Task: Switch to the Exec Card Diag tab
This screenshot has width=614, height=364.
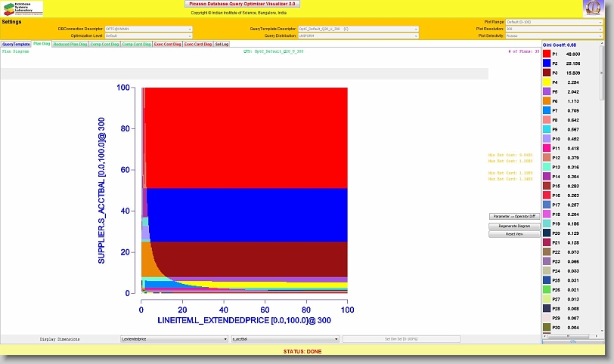Action: [x=198, y=45]
